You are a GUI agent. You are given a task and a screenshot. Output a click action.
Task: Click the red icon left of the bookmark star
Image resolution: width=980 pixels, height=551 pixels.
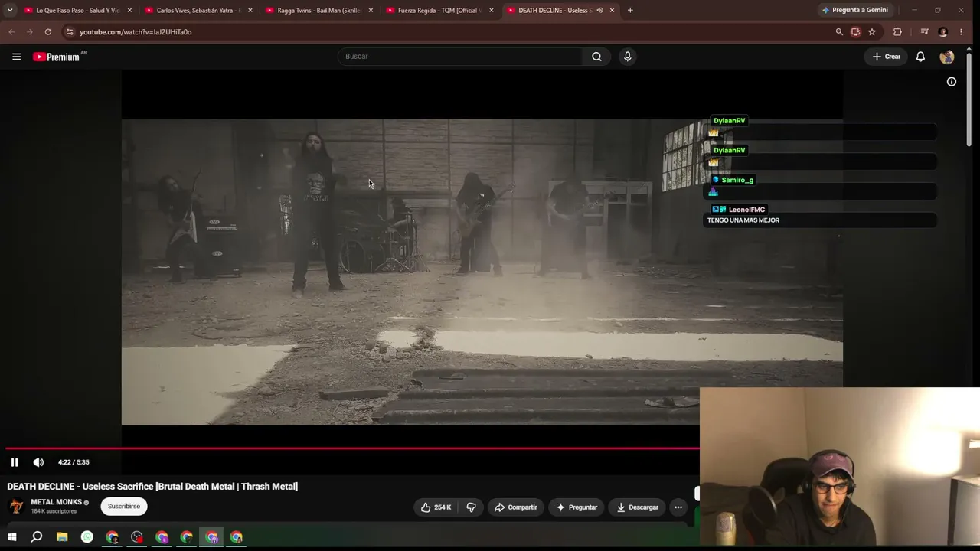click(856, 32)
